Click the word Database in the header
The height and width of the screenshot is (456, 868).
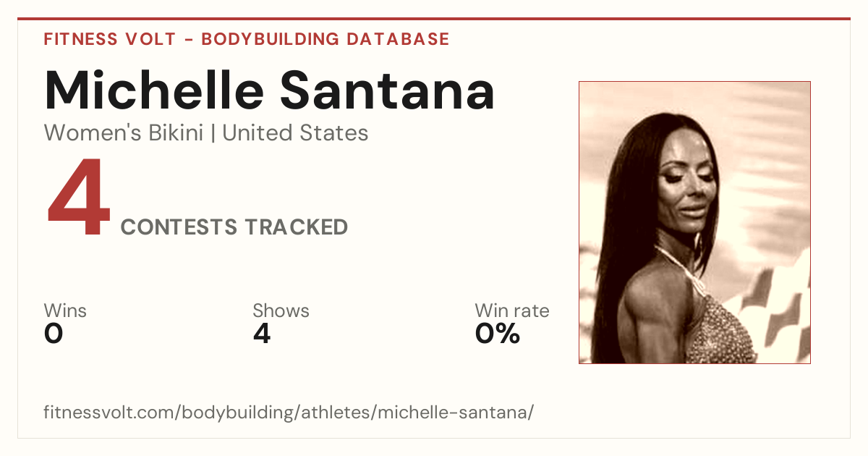pyautogui.click(x=398, y=39)
